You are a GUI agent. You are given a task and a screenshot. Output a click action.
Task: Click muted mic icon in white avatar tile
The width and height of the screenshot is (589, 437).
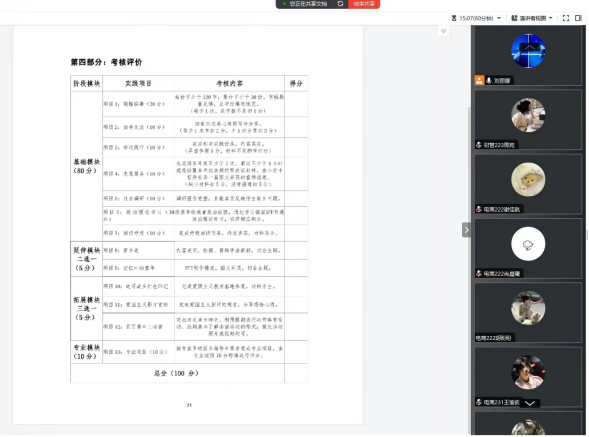point(479,274)
